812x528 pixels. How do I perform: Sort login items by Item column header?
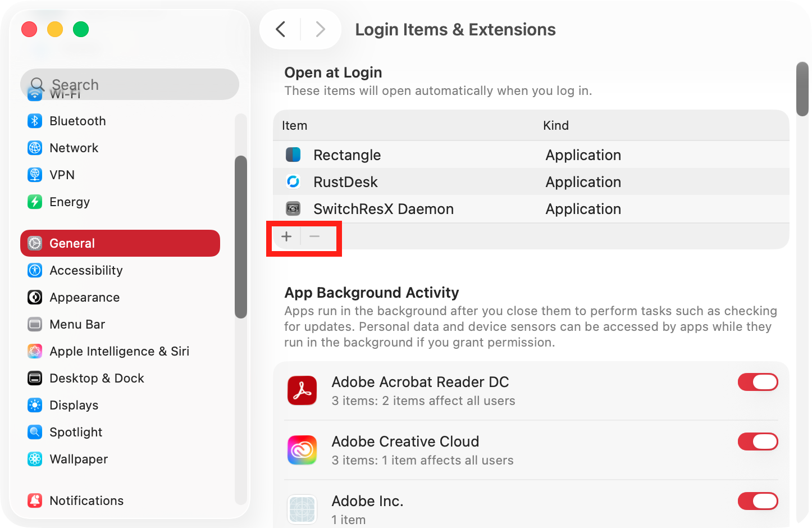(x=294, y=125)
